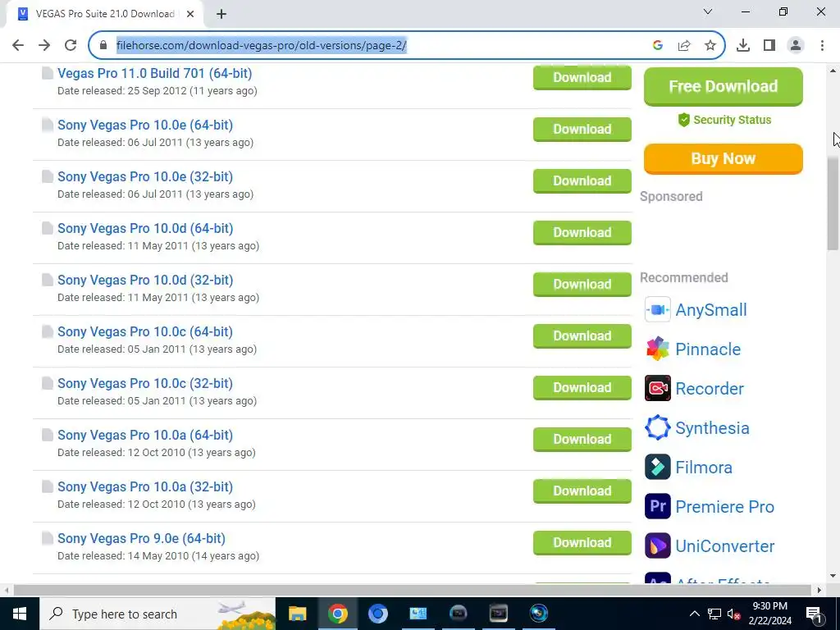Image resolution: width=840 pixels, height=630 pixels.
Task: Click the taskbar search box
Action: (x=157, y=614)
